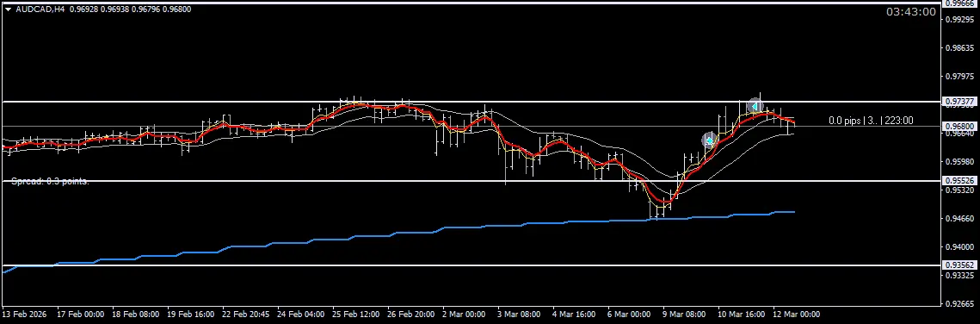Click the '13 Feb 2026' date label
Screen dimensions: 980x324
23,314
